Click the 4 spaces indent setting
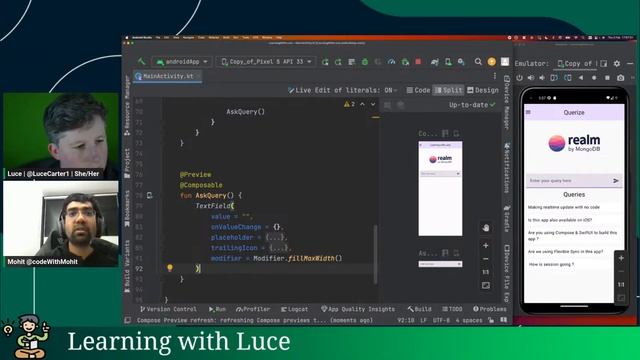The width and height of the screenshot is (640, 360). [469, 320]
